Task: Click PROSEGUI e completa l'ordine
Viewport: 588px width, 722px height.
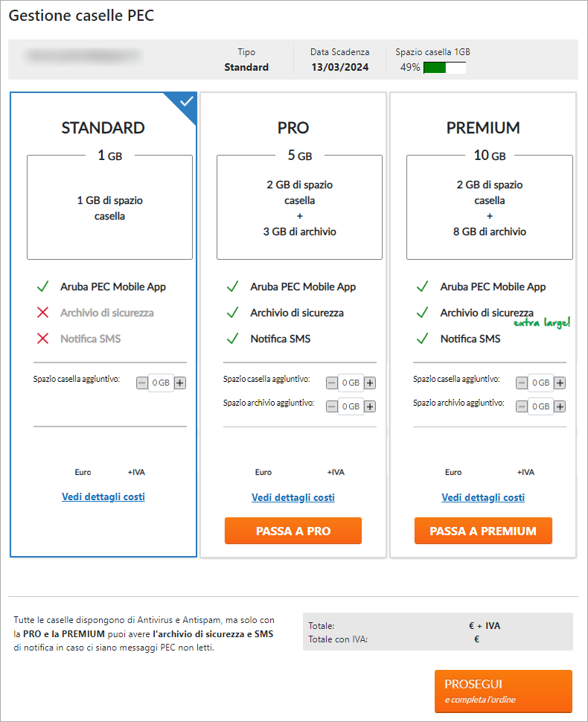Action: click(503, 691)
